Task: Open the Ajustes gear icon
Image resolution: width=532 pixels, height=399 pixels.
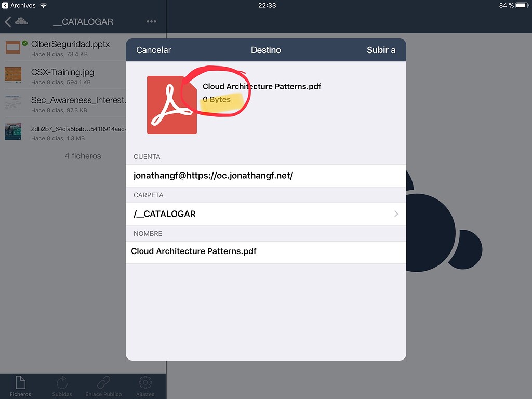Action: [x=145, y=383]
